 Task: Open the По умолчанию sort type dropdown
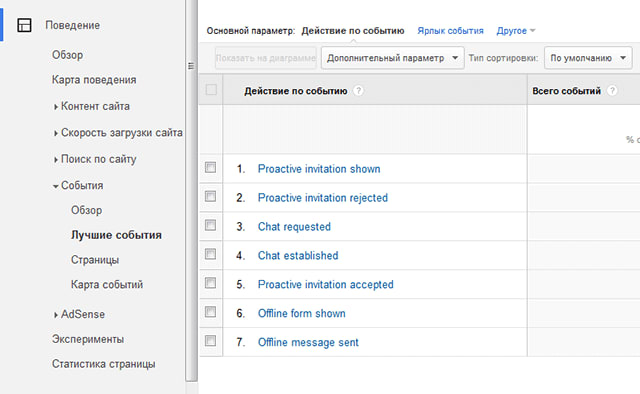588,58
